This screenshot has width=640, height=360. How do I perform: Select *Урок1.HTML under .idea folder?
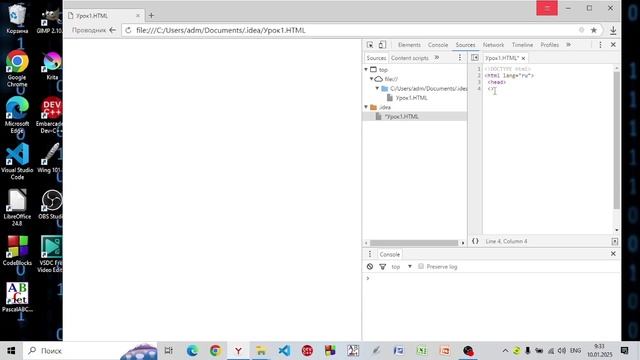tap(402, 117)
